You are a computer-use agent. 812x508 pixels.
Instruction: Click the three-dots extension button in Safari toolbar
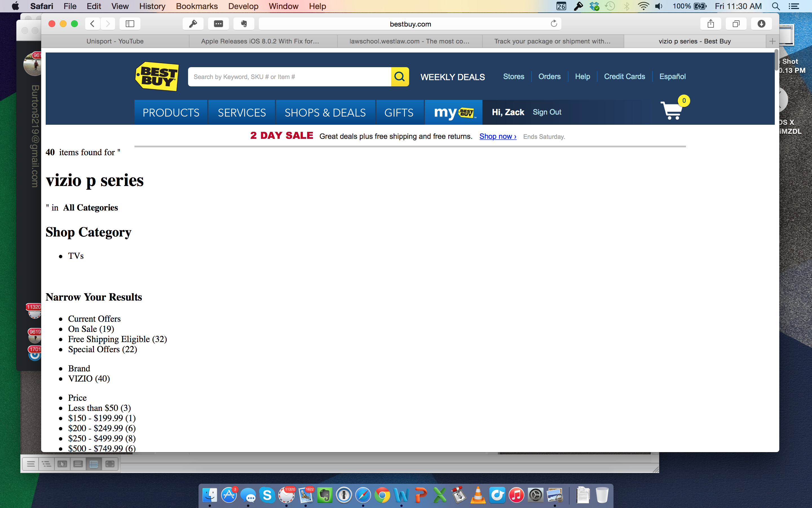pos(219,23)
